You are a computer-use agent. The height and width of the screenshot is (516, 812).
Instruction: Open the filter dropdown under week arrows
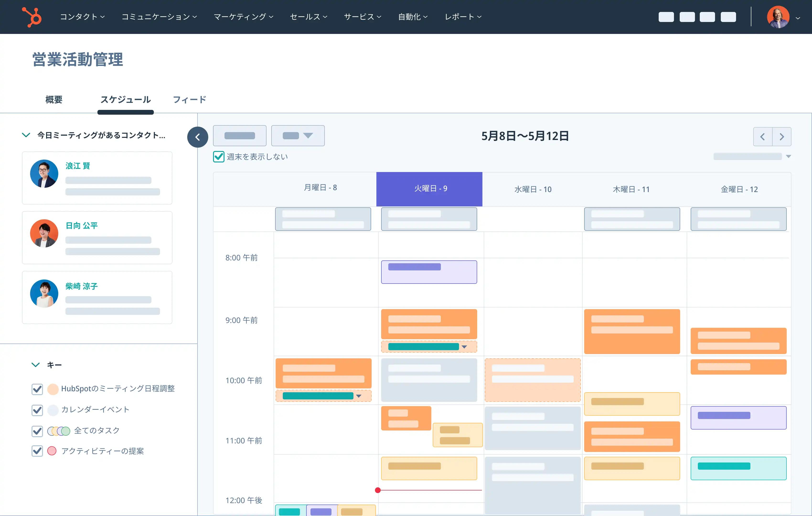pyautogui.click(x=752, y=156)
